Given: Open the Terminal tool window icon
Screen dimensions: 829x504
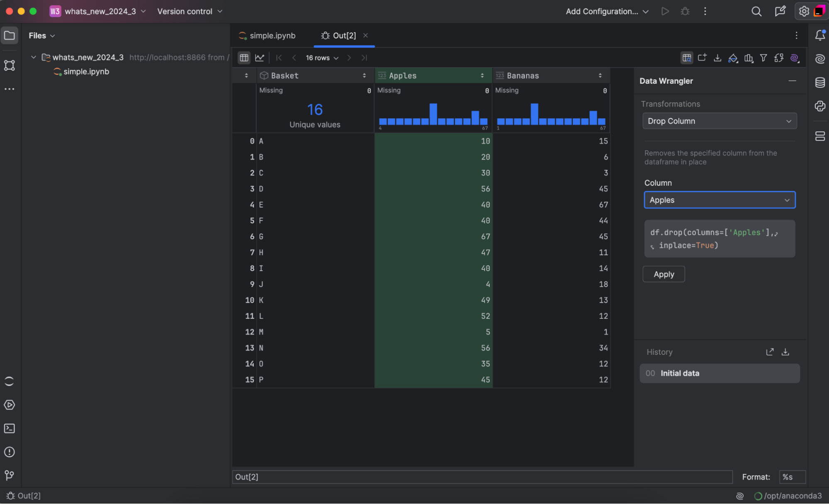Looking at the screenshot, I should (10, 429).
